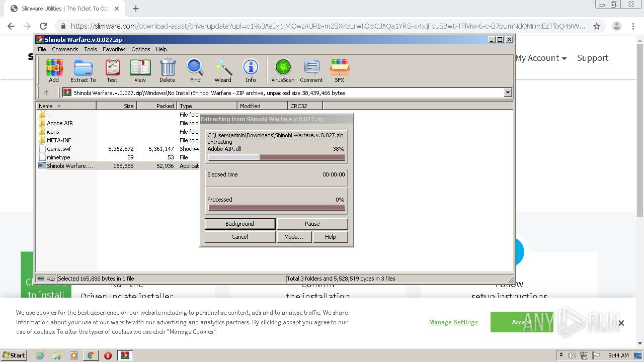Viewport: 644px width, 362px height.
Task: Open the WinRAR Help menu
Action: point(161,49)
